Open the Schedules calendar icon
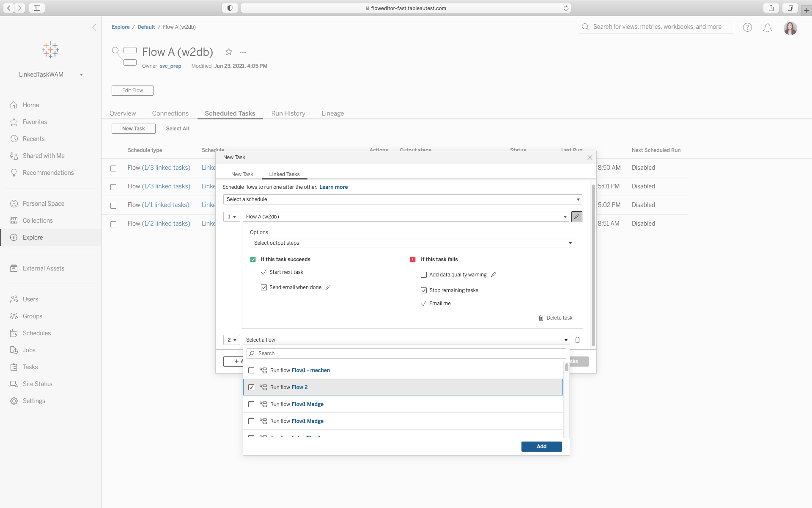Screen dimensions: 812x508 (14, 333)
